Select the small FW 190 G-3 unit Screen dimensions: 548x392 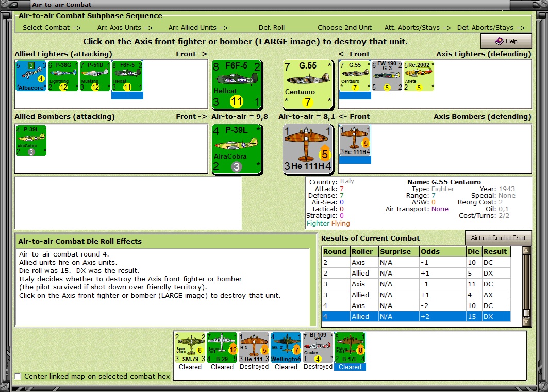(x=387, y=76)
